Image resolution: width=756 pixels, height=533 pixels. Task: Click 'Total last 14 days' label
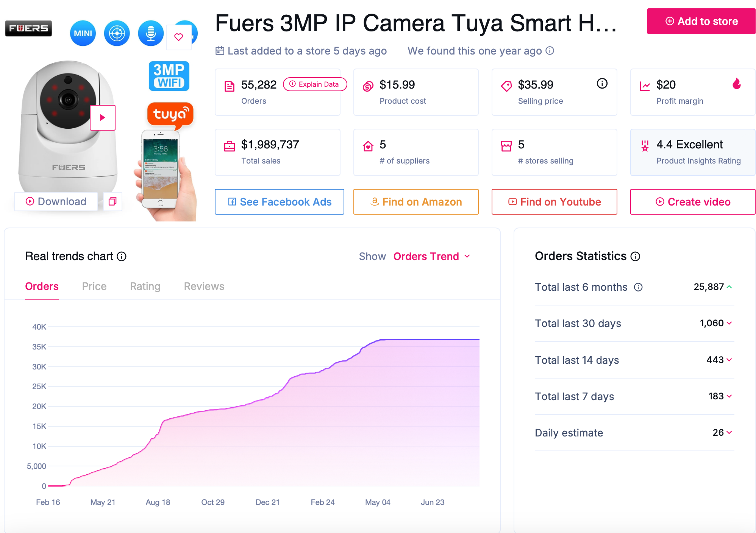tap(577, 360)
